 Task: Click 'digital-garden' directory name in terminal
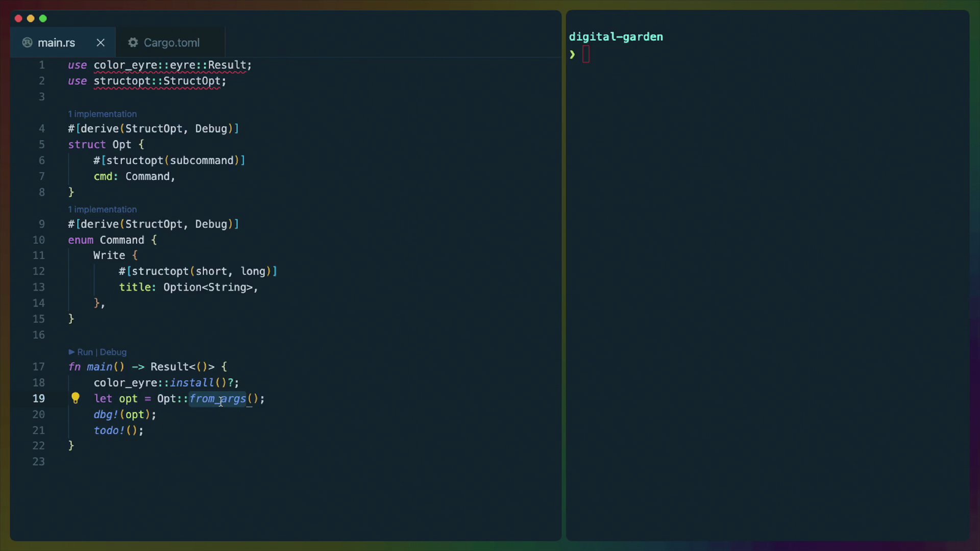(616, 37)
